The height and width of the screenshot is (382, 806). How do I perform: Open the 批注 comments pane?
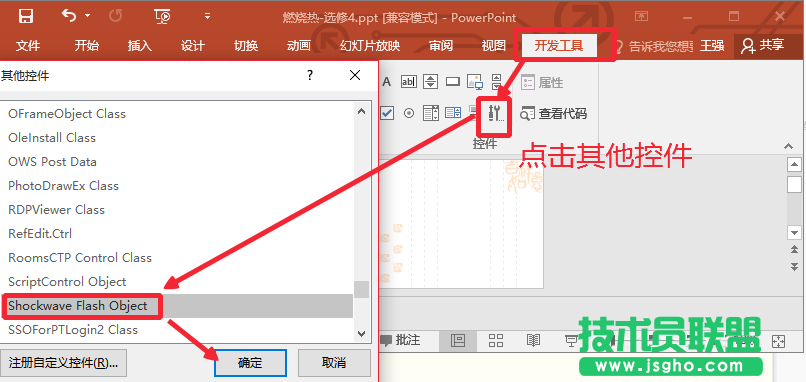(400, 340)
